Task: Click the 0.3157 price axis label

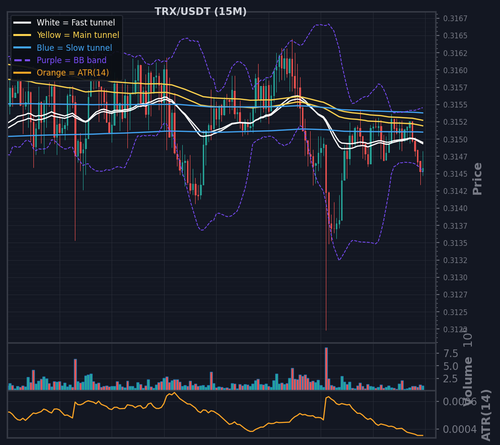Action: pos(455,88)
